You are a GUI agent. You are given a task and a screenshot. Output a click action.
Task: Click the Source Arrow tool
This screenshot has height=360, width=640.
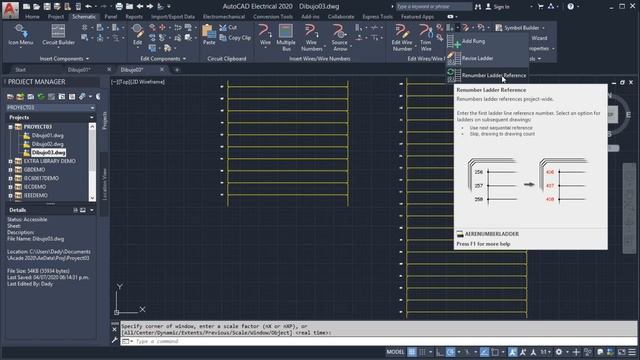tap(339, 37)
